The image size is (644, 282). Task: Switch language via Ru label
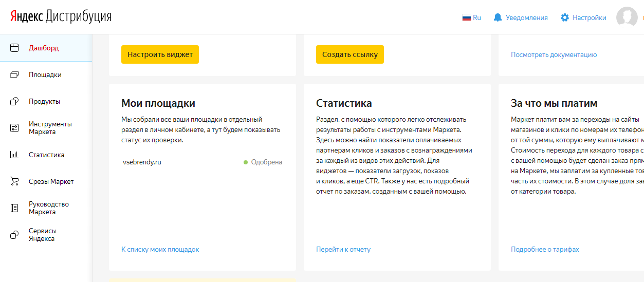click(477, 17)
